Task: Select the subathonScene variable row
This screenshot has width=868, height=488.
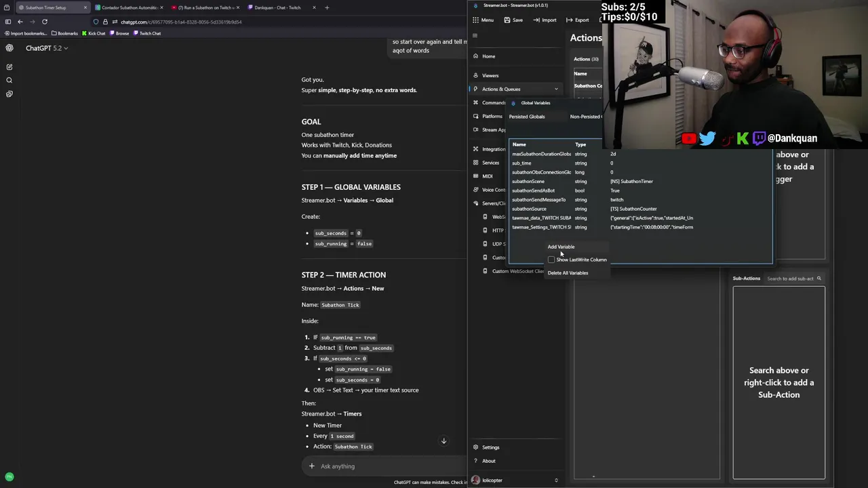Action: coord(640,182)
